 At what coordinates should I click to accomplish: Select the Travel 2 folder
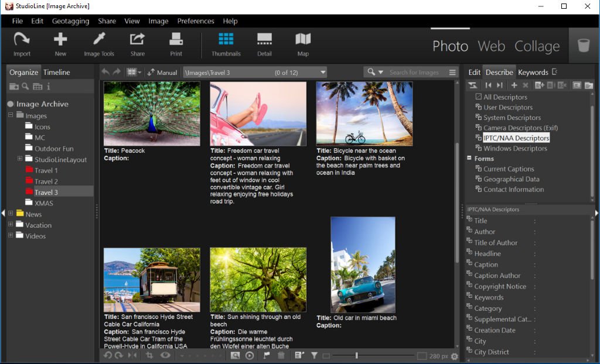click(46, 181)
